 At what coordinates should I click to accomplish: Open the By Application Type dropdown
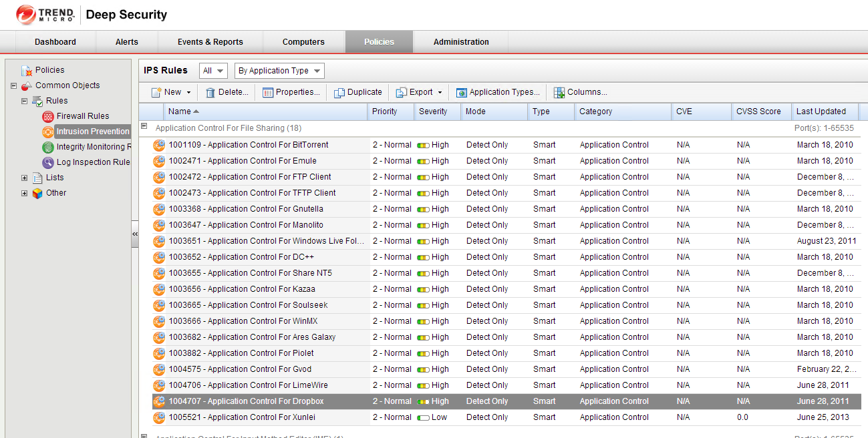tap(279, 71)
